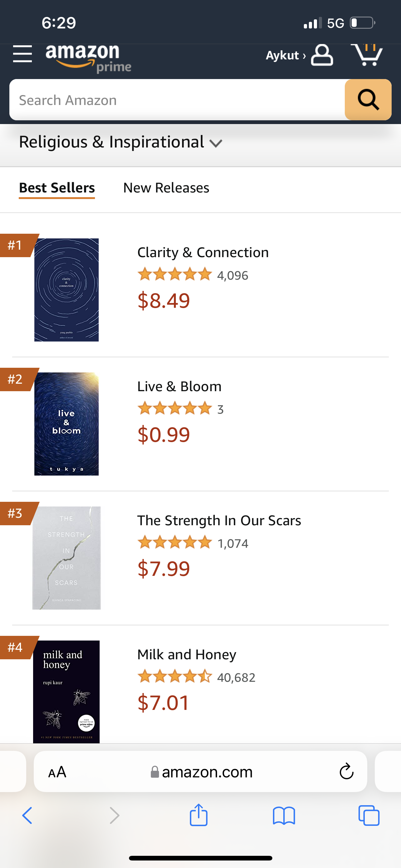This screenshot has width=401, height=868.
Task: Collapse the category selector chevron
Action: coord(216,143)
